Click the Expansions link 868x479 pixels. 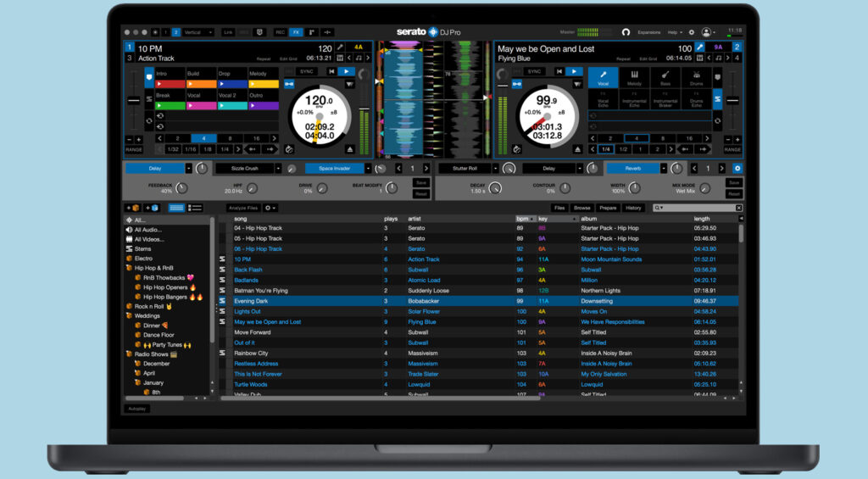tap(648, 32)
